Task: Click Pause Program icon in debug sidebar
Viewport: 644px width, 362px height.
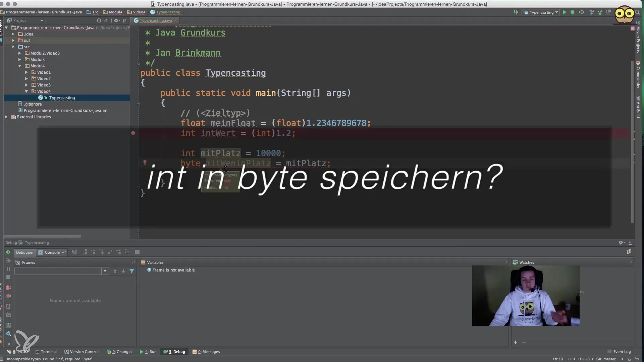Action: [8, 269]
